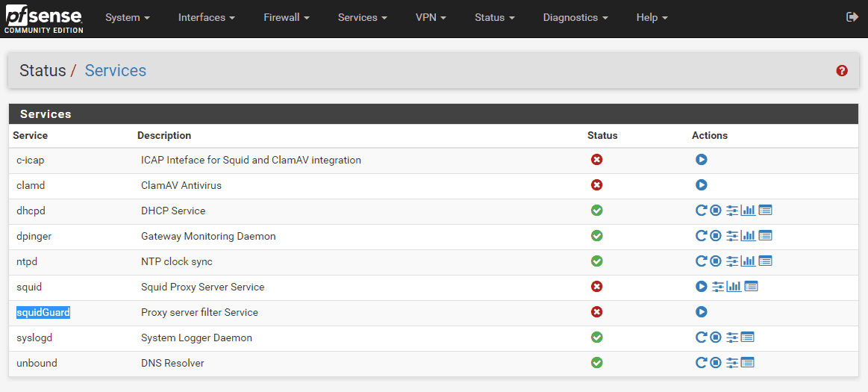This screenshot has width=868, height=392.
Task: Restart the unbound DNS Resolver
Action: click(x=701, y=363)
